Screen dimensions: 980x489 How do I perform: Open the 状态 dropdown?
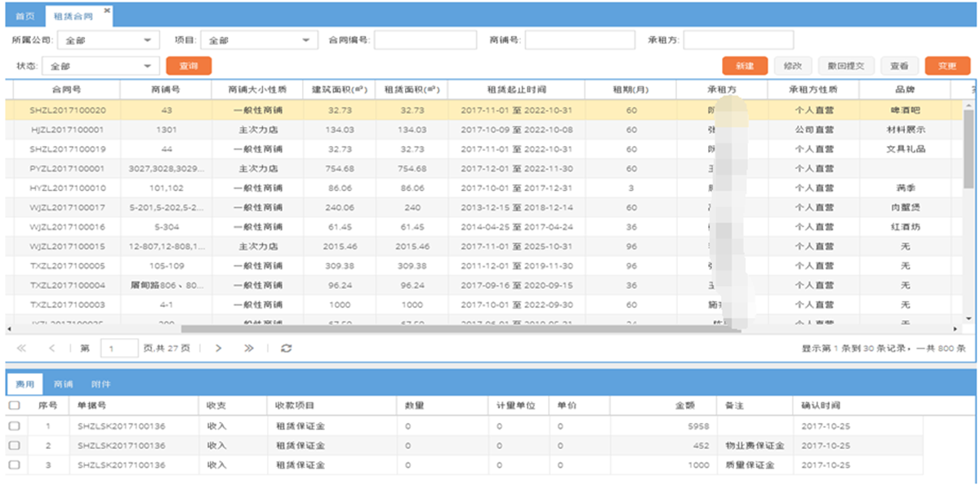[146, 66]
